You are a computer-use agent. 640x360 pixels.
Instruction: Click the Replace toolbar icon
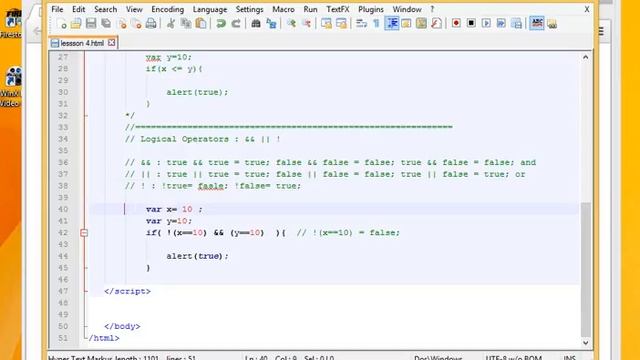[271, 24]
